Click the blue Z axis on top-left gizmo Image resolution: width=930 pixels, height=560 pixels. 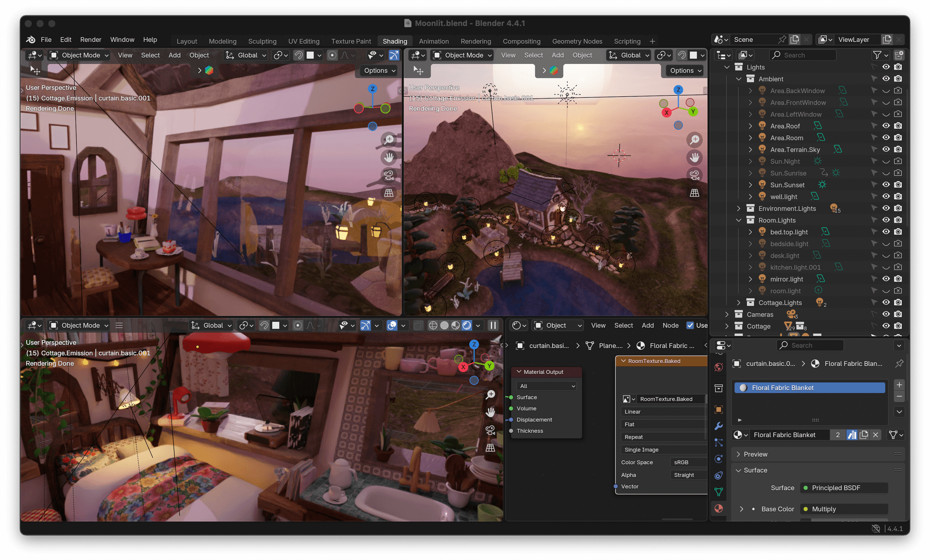pos(372,89)
